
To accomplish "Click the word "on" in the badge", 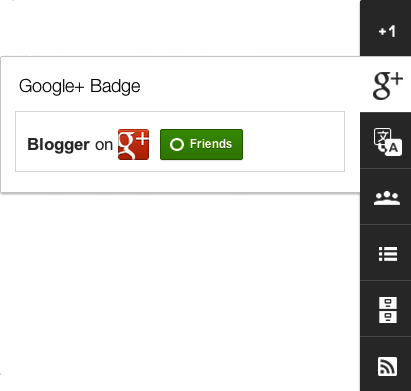I will pos(104,145).
